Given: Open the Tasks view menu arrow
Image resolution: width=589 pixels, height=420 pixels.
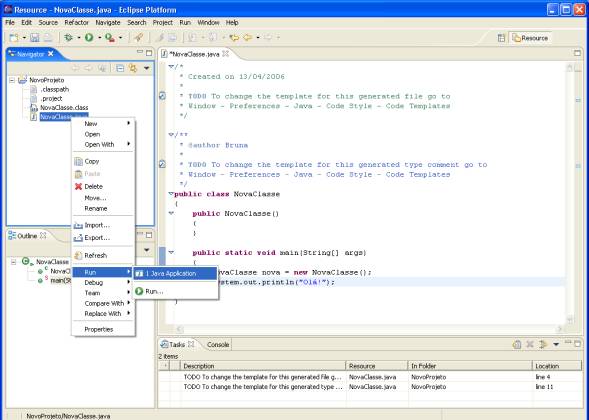Looking at the screenshot, I should point(556,344).
